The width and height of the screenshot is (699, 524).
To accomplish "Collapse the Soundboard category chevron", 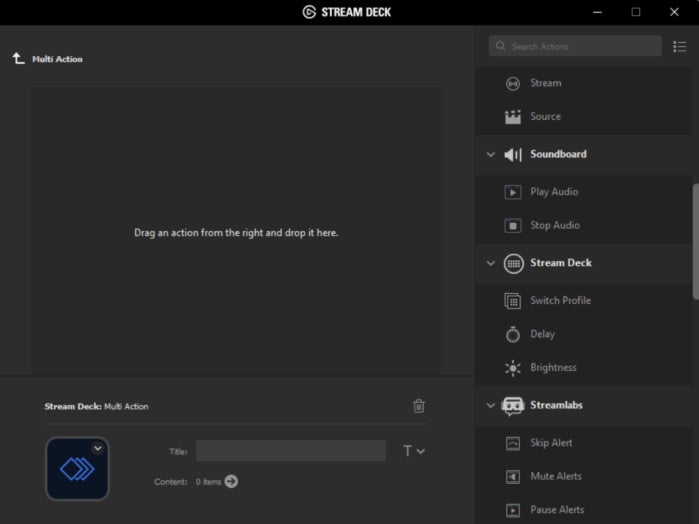I will (490, 155).
